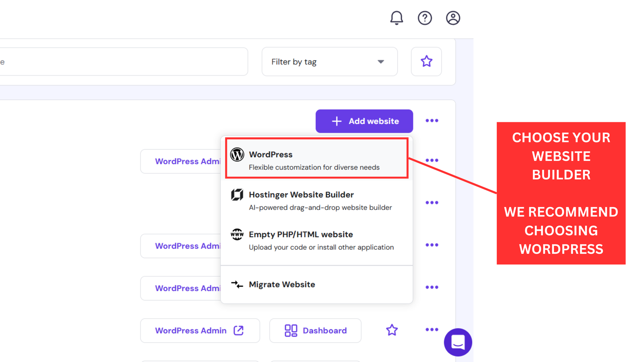Open the user account profile icon
This screenshot has width=644, height=362.
coord(453,18)
